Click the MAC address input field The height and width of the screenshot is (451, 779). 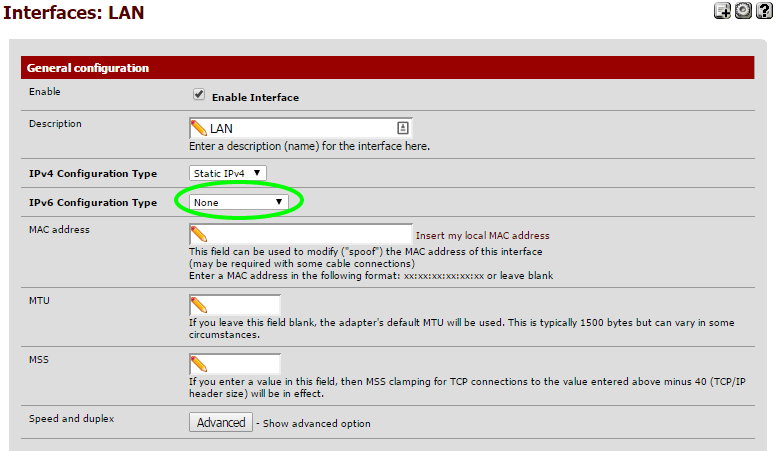(301, 234)
